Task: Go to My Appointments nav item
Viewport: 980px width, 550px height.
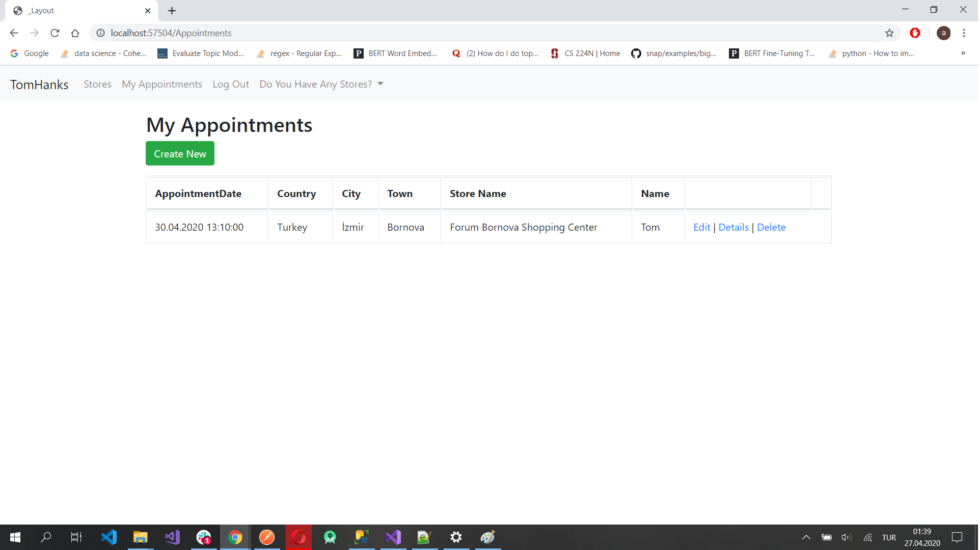Action: (162, 85)
